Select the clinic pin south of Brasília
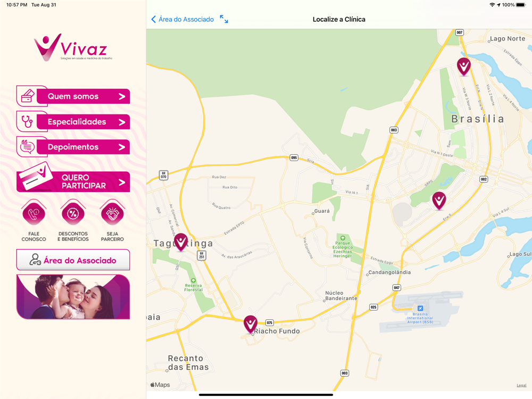 (x=439, y=201)
